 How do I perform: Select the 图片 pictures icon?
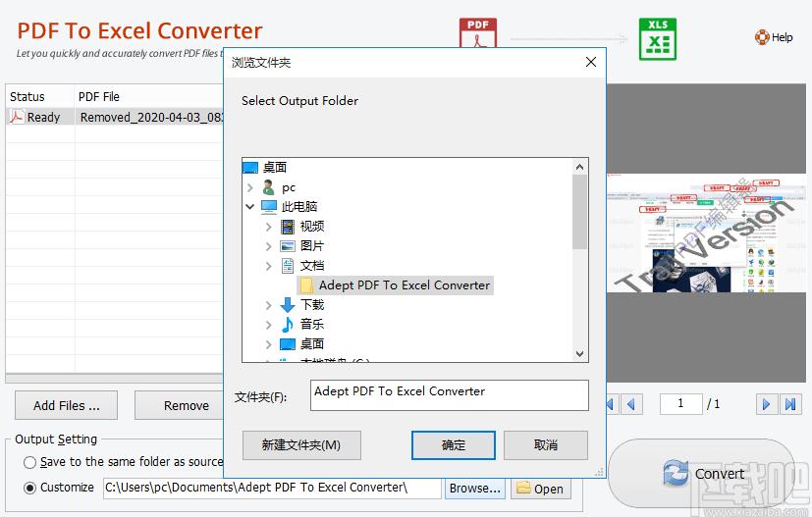click(x=288, y=246)
